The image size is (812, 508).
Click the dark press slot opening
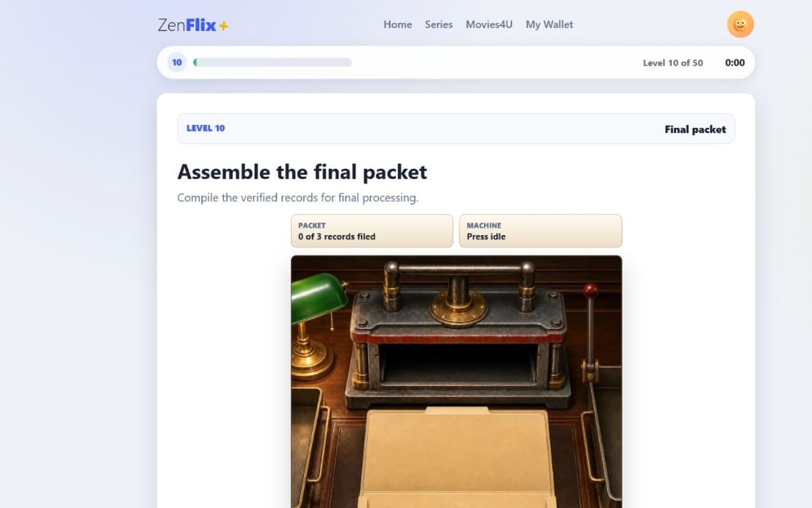pos(458,364)
